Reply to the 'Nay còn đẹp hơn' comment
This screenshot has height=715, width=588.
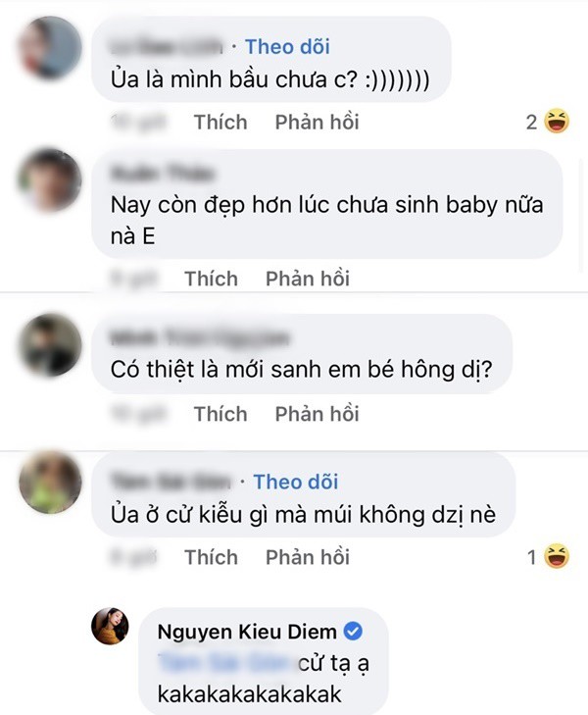click(x=307, y=279)
